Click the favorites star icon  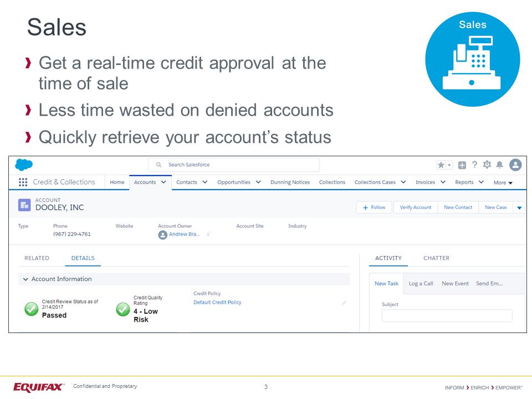point(441,165)
